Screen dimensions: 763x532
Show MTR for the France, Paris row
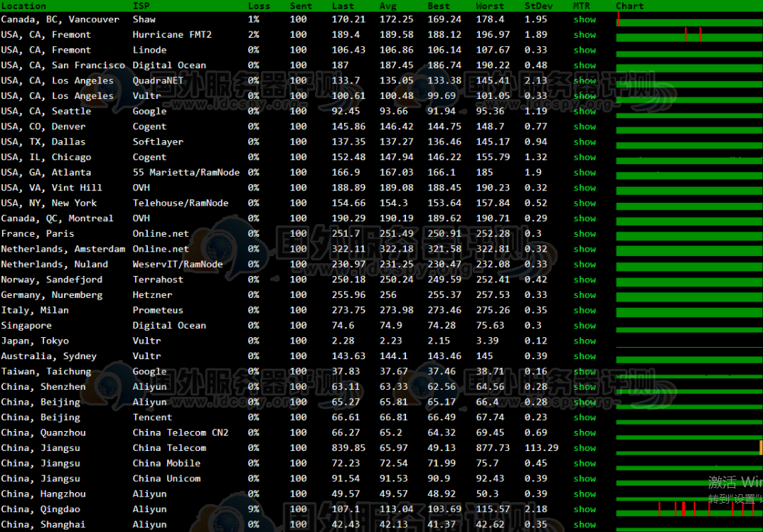click(x=585, y=233)
